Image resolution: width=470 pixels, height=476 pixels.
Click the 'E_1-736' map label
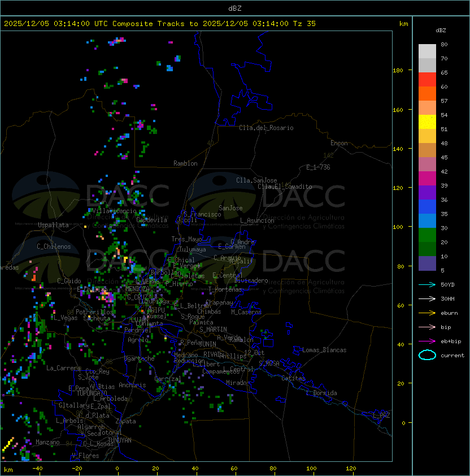(x=318, y=167)
